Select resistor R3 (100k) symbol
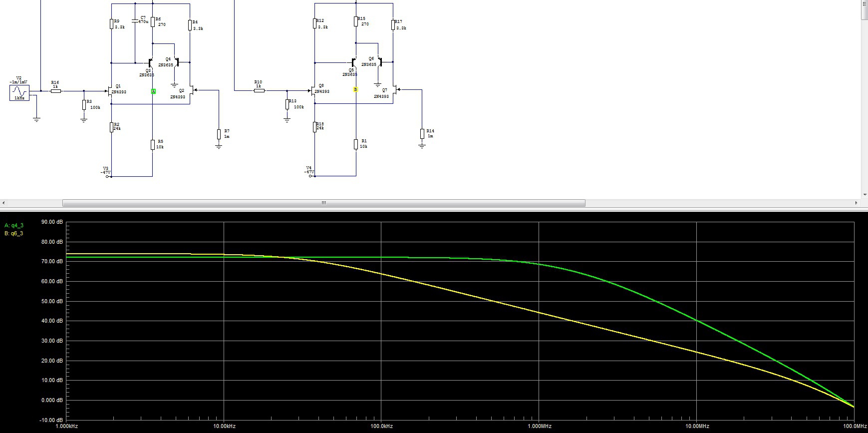868x433 pixels. click(x=84, y=105)
